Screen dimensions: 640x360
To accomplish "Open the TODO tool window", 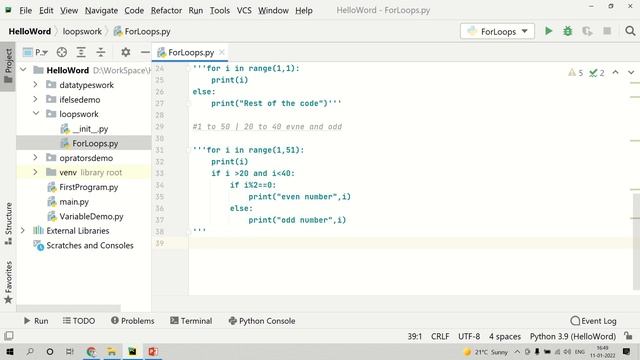I will point(79,321).
